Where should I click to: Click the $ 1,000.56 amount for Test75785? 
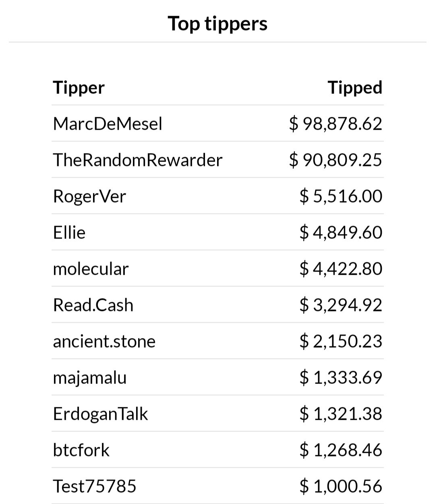point(341,486)
